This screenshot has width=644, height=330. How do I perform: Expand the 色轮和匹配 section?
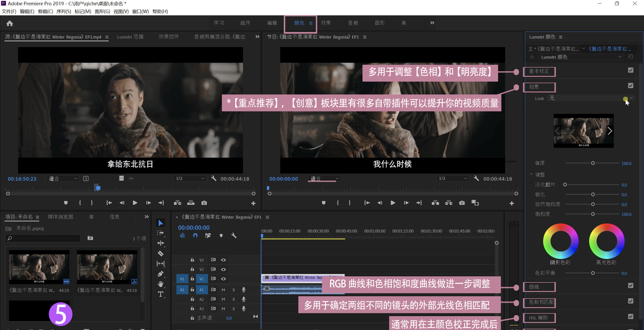[542, 302]
